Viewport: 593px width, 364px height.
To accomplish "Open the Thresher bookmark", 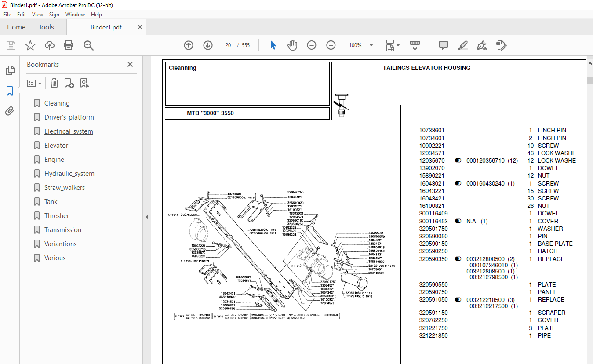I will pyautogui.click(x=57, y=216).
